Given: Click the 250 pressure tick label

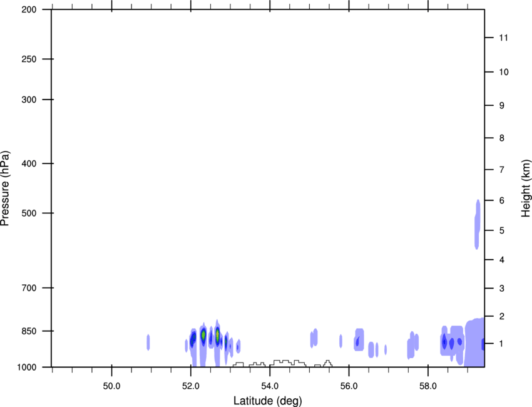Looking at the screenshot, I should pos(29,59).
